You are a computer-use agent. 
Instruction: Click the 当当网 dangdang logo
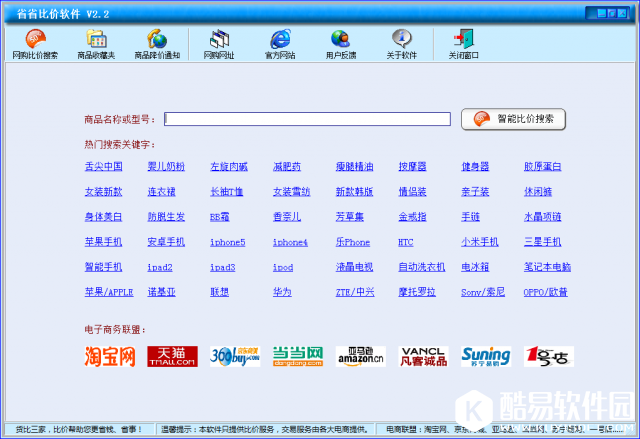(x=298, y=357)
